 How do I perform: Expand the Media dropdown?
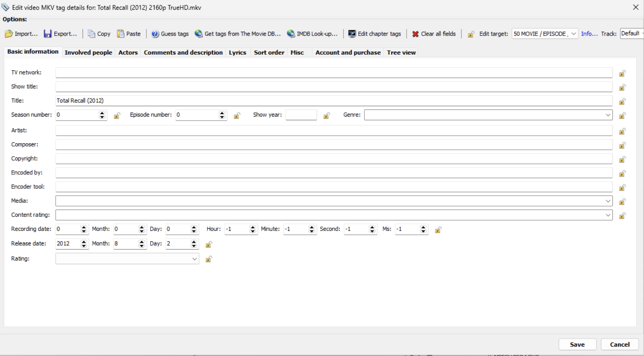tap(608, 201)
